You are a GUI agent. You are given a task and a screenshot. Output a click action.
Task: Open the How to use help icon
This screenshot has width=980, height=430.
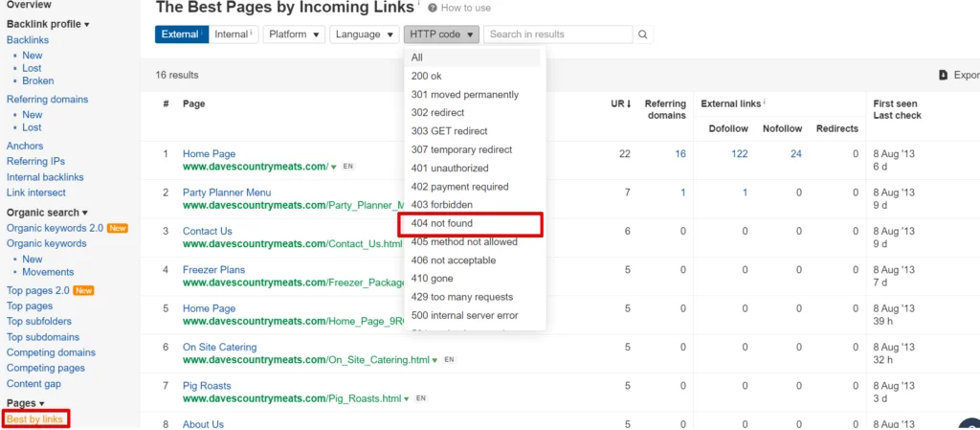(433, 8)
